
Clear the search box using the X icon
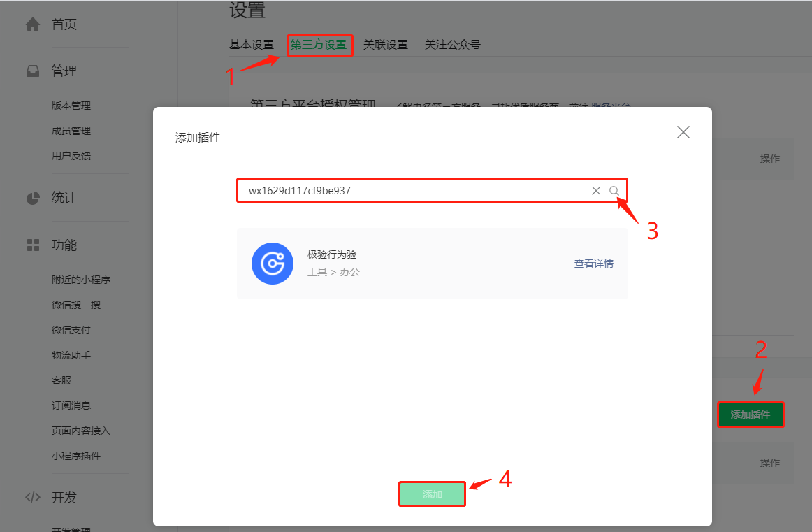[x=596, y=190]
